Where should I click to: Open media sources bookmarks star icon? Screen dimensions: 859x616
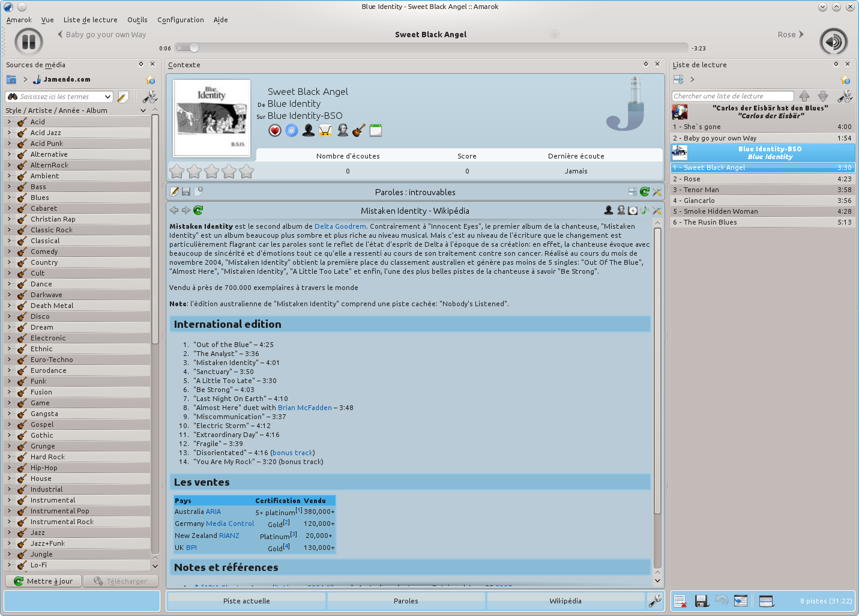[x=150, y=80]
